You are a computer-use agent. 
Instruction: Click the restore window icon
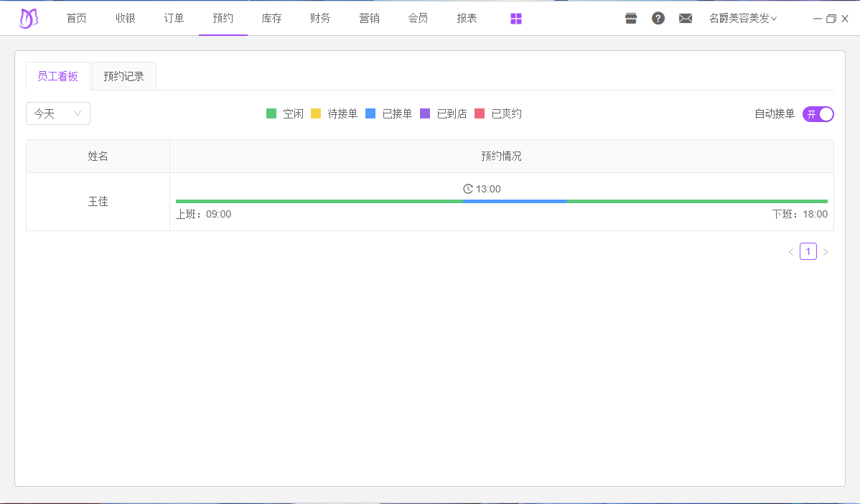(x=831, y=19)
